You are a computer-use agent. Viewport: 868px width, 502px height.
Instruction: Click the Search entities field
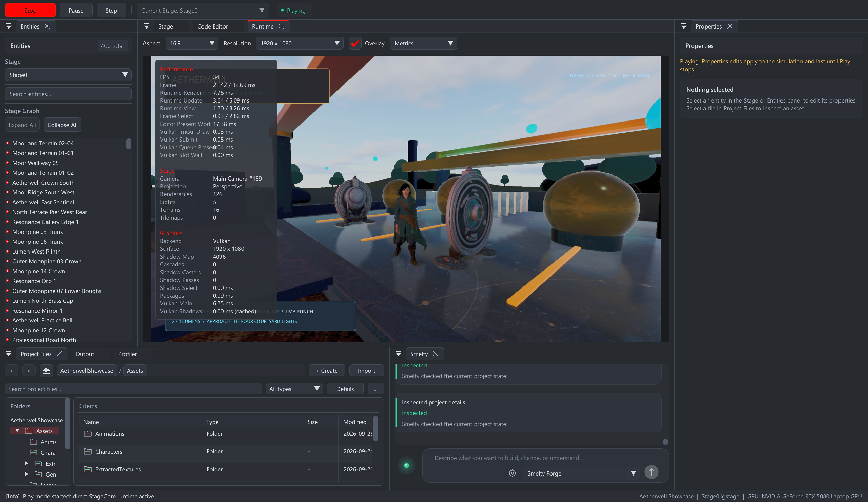pos(68,94)
